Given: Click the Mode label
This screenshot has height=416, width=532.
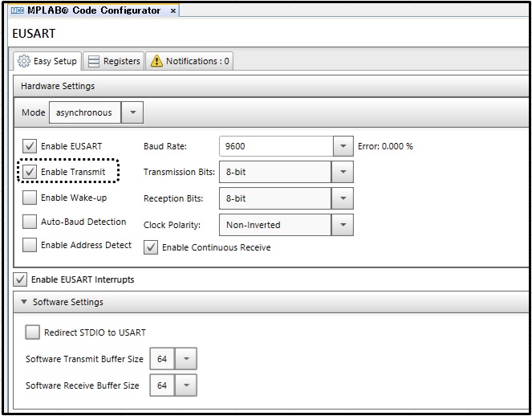Looking at the screenshot, I should point(33,112).
